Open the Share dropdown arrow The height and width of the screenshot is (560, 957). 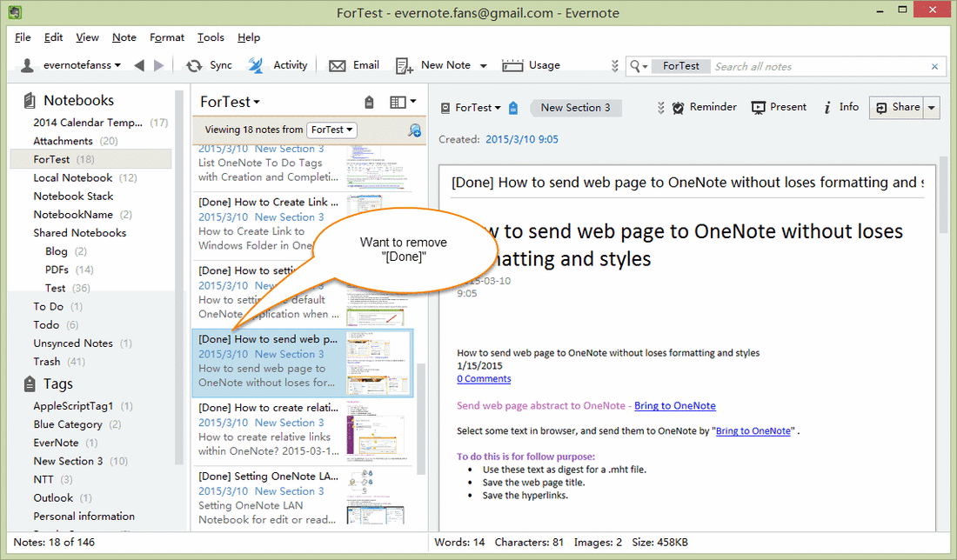(932, 107)
